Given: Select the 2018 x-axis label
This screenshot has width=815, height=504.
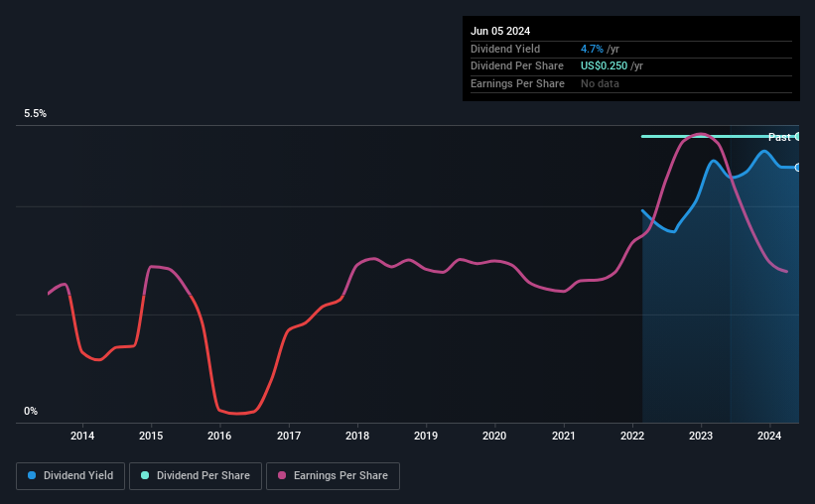Looking at the screenshot, I should coord(357,436).
